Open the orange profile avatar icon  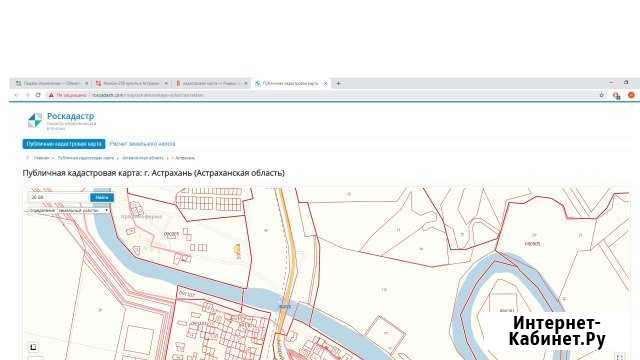click(x=631, y=95)
